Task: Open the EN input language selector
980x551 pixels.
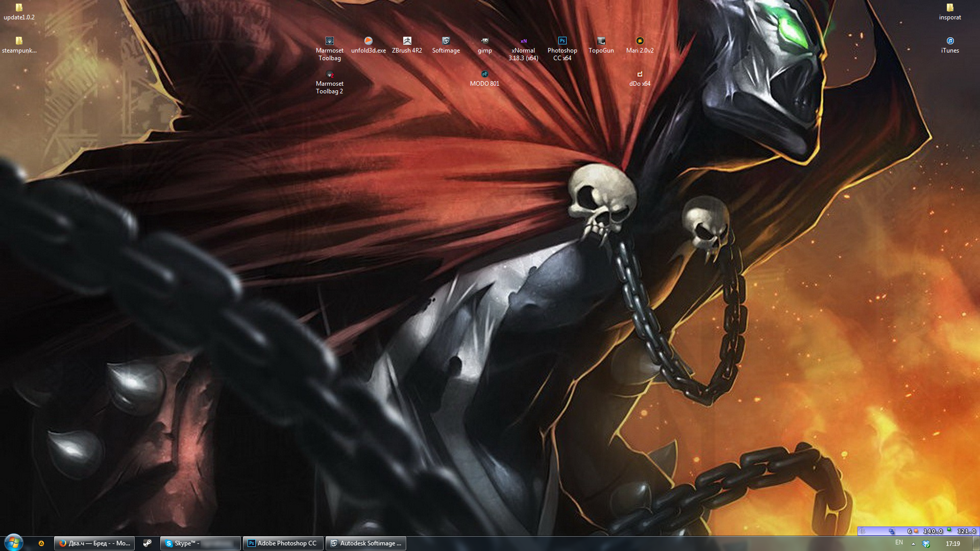Action: 899,543
